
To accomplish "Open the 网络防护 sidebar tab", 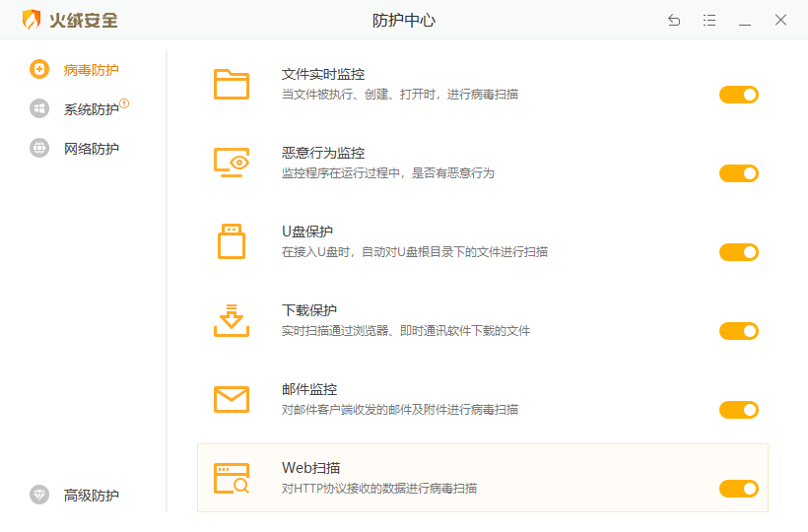I will [x=91, y=149].
